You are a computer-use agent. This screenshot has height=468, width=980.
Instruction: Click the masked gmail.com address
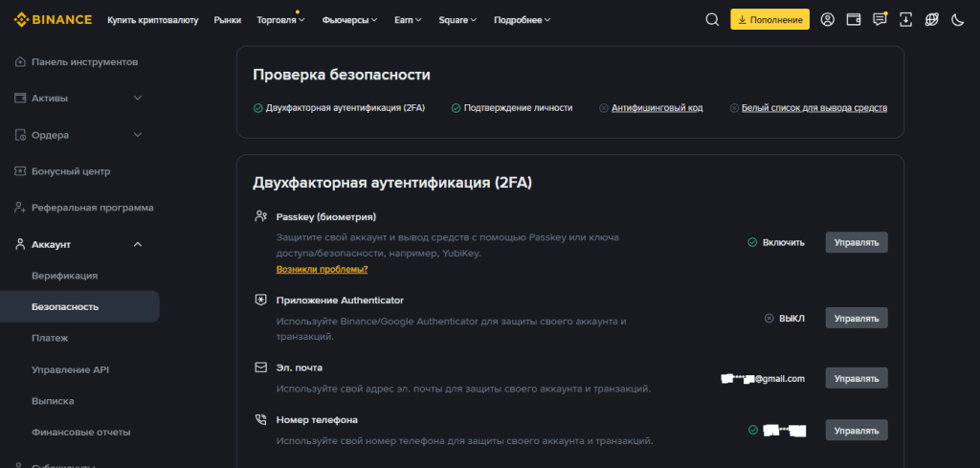point(763,379)
